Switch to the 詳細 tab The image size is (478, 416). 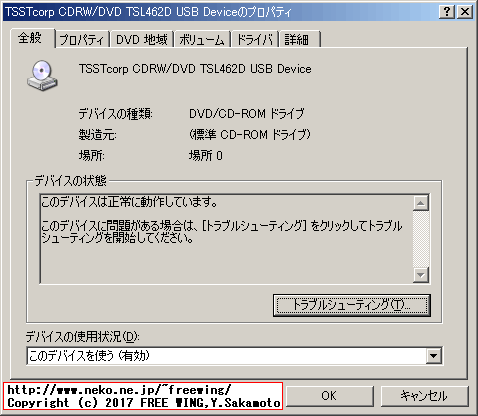pos(300,40)
